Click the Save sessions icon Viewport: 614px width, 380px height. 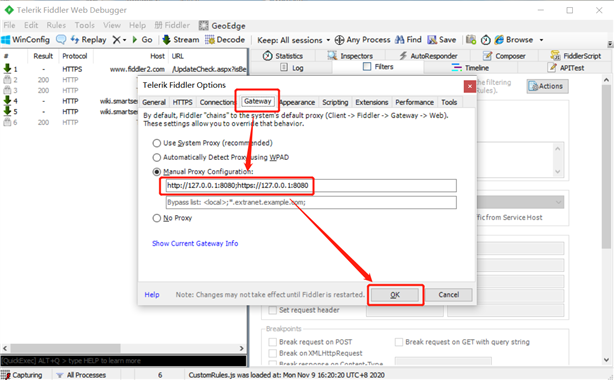(x=432, y=40)
